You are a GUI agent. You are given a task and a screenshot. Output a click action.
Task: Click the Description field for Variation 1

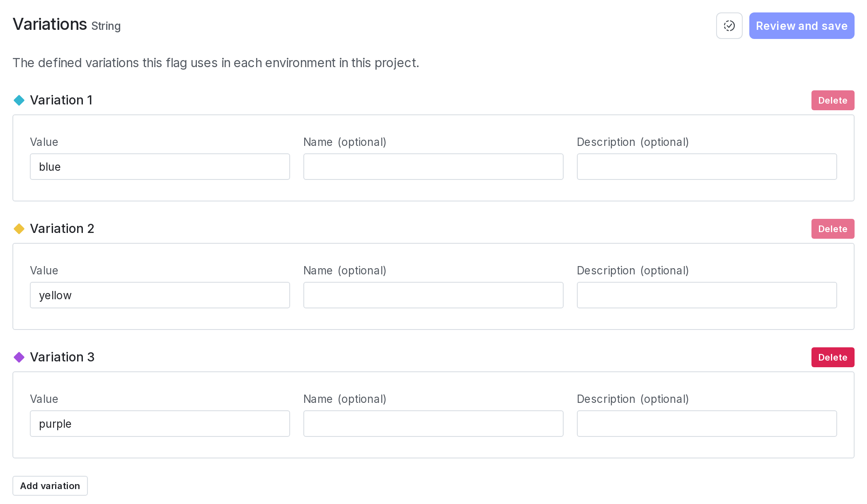707,167
